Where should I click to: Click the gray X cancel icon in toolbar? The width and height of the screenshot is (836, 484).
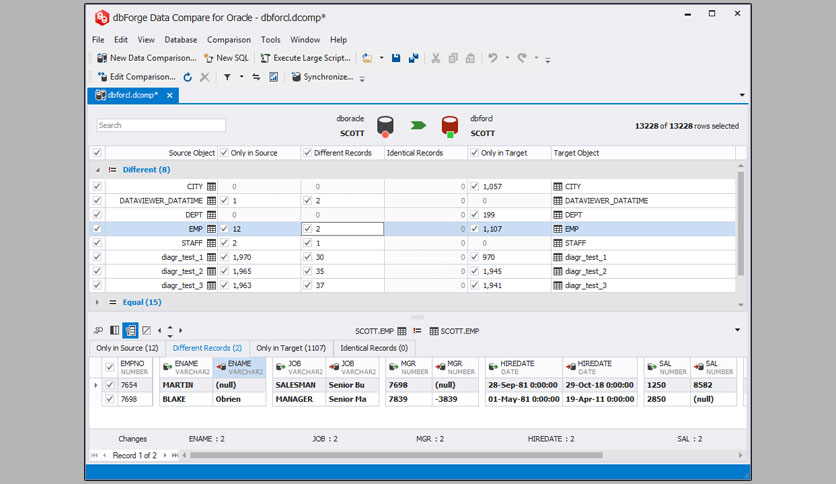click(x=204, y=77)
